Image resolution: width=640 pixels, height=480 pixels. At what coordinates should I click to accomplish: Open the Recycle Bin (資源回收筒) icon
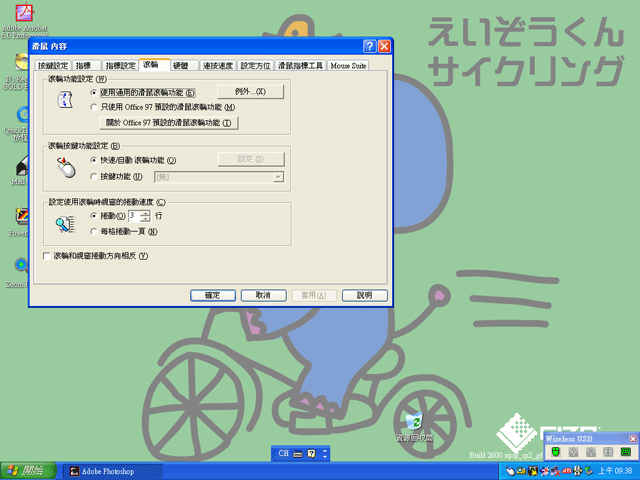(414, 427)
